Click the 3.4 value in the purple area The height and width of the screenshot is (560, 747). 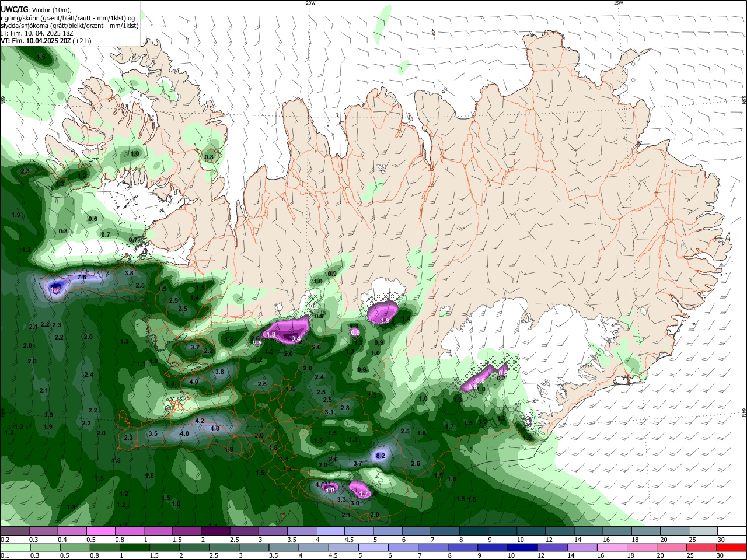tap(296, 338)
